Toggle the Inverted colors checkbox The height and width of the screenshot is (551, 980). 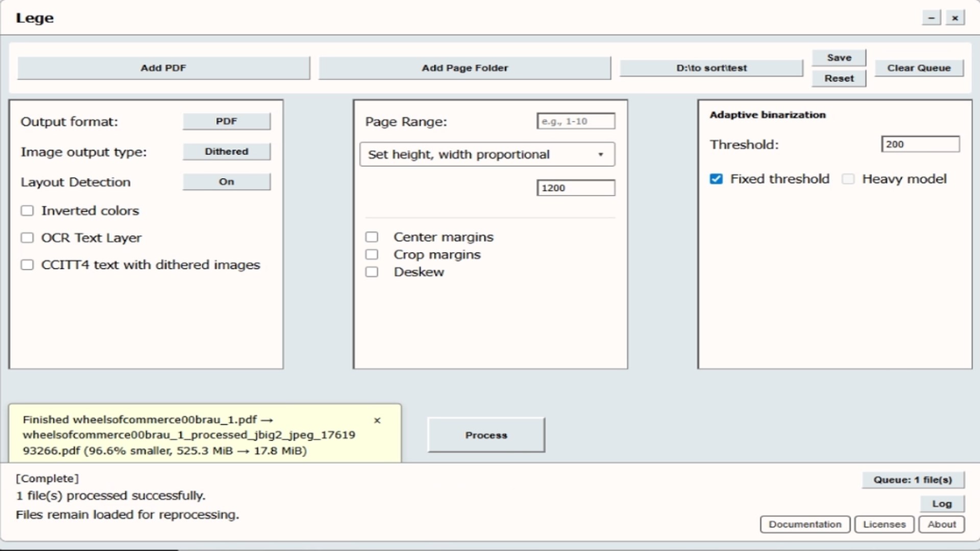pos(27,211)
